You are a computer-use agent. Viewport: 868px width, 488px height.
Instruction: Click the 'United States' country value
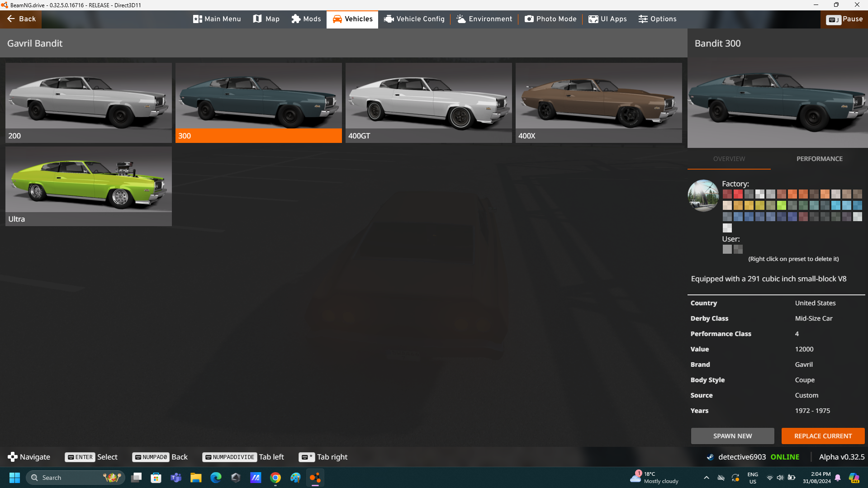815,303
